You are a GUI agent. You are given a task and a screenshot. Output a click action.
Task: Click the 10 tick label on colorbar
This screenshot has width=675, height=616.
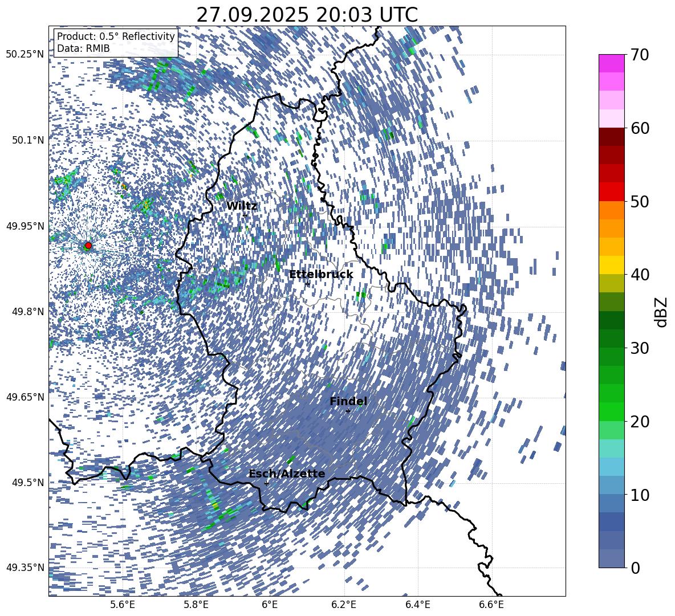click(x=640, y=495)
